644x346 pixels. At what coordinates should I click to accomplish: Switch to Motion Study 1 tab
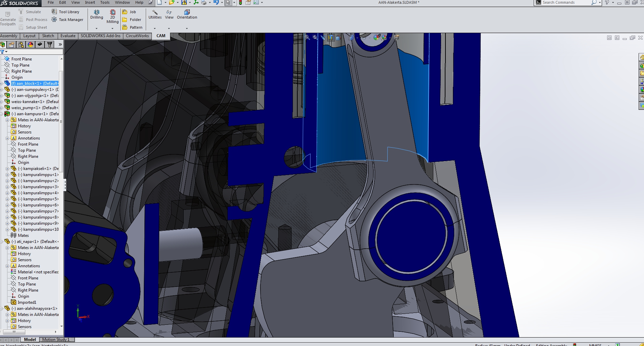coord(56,340)
